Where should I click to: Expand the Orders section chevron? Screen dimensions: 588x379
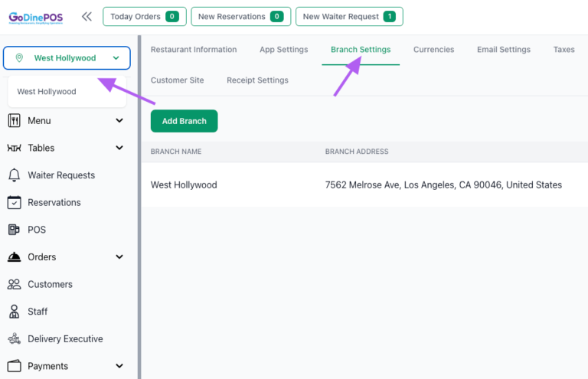pyautogui.click(x=119, y=256)
